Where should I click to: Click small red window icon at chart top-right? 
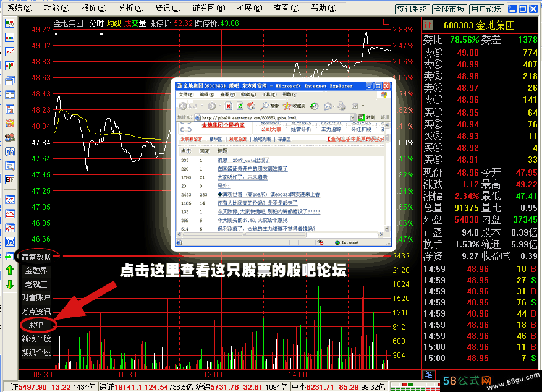tap(386, 22)
